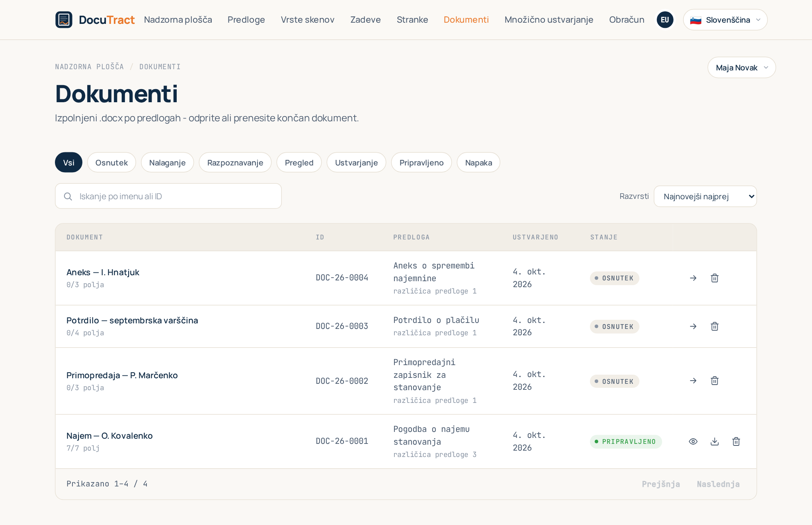Open Vrste skenov nav item
This screenshot has width=812, height=525.
308,19
